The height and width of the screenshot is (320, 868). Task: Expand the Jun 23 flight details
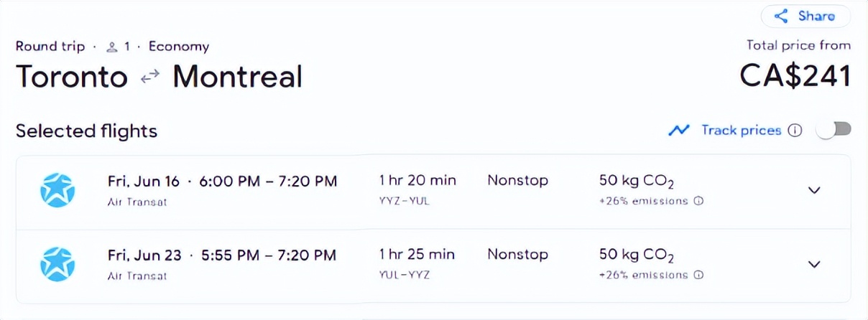[813, 264]
